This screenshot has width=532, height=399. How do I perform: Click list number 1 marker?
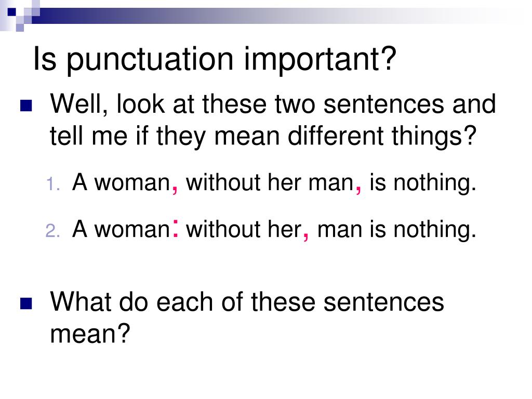coord(54,184)
